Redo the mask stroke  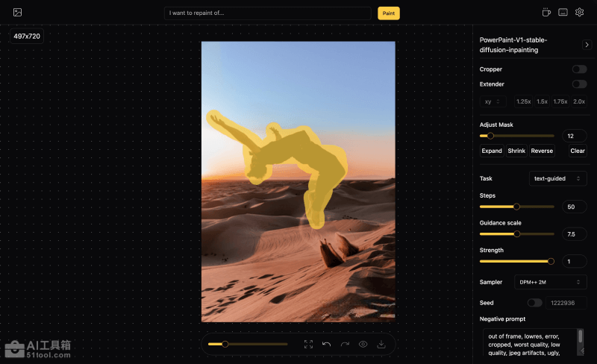coord(345,344)
